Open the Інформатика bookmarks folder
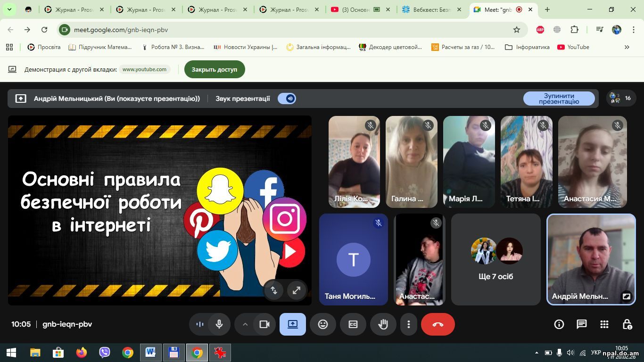 (527, 47)
